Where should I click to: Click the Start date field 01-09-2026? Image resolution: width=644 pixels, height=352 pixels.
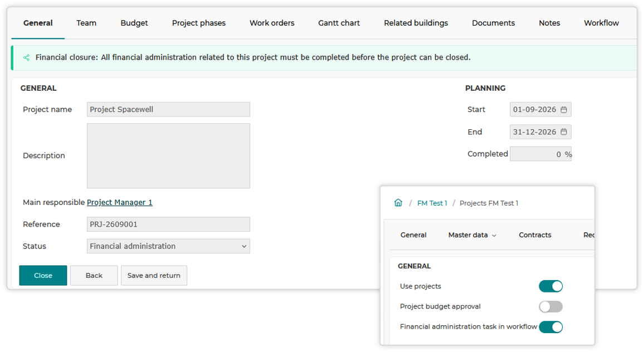[x=540, y=110]
